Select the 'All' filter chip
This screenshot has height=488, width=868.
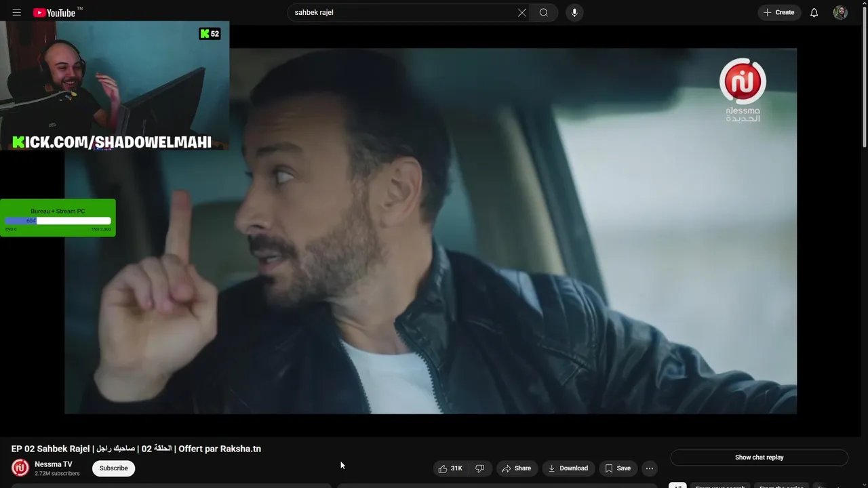677,486
